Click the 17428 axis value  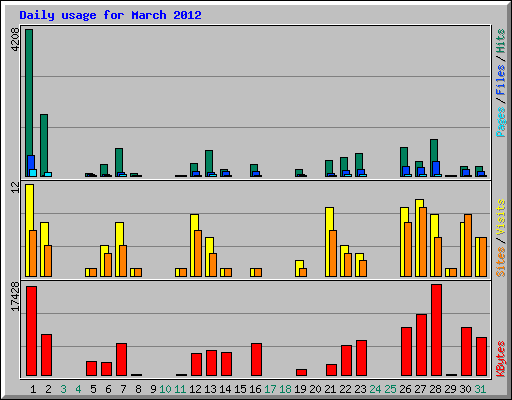[x=15, y=297]
